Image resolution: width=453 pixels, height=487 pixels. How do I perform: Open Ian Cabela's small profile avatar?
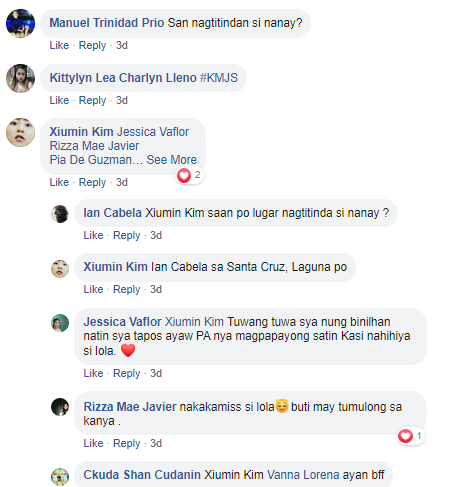60,214
